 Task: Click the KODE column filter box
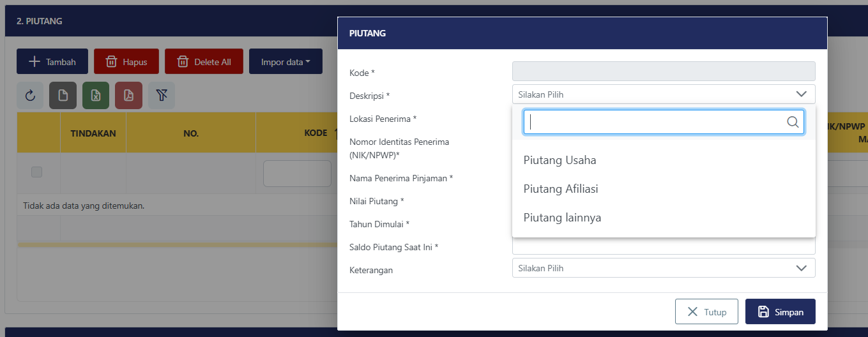coord(297,174)
